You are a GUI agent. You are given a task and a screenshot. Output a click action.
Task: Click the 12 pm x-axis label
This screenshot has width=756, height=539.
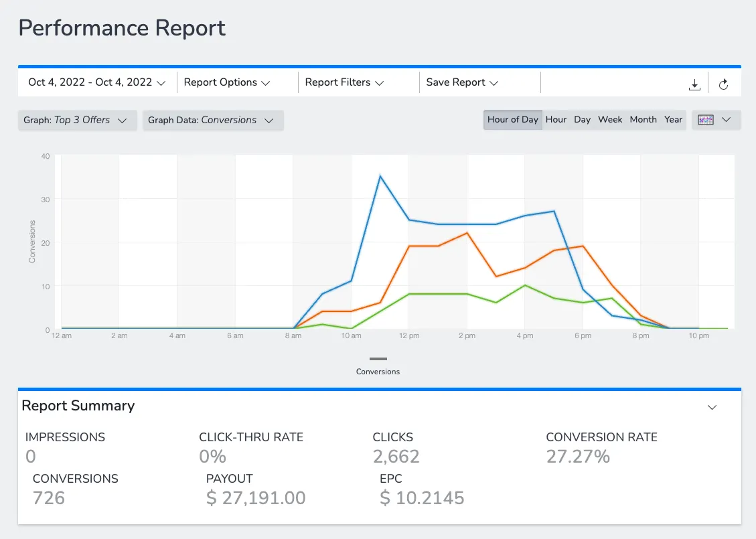pyautogui.click(x=409, y=335)
